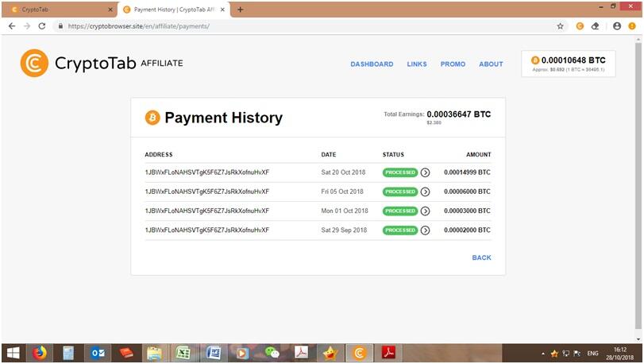Image resolution: width=644 pixels, height=364 pixels.
Task: Click the 0.00014999 BTC amount
Action: pyautogui.click(x=467, y=172)
